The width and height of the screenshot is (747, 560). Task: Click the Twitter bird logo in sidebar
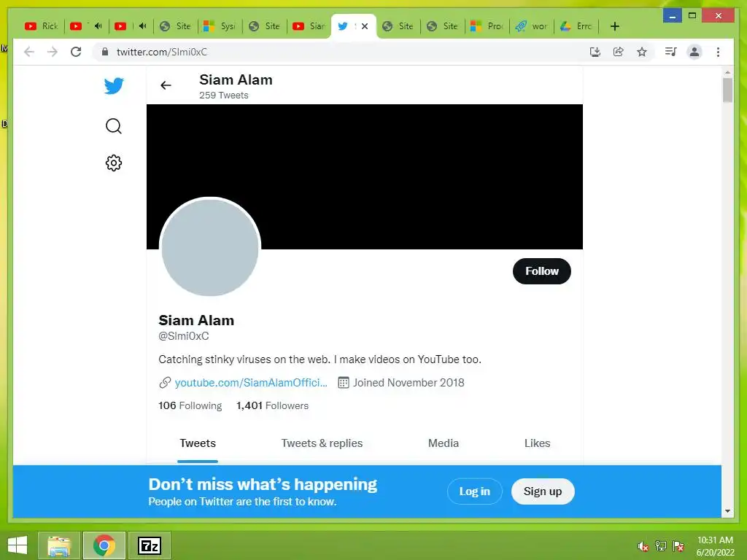[x=114, y=86]
